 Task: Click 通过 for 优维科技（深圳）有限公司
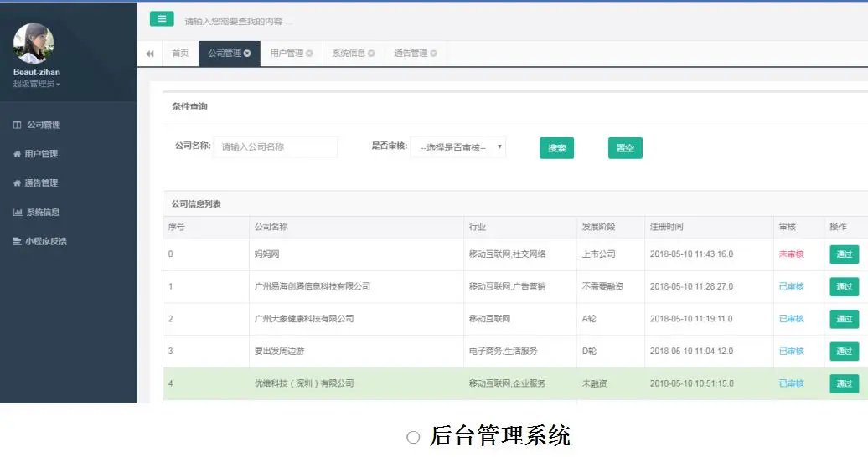pyautogui.click(x=844, y=383)
